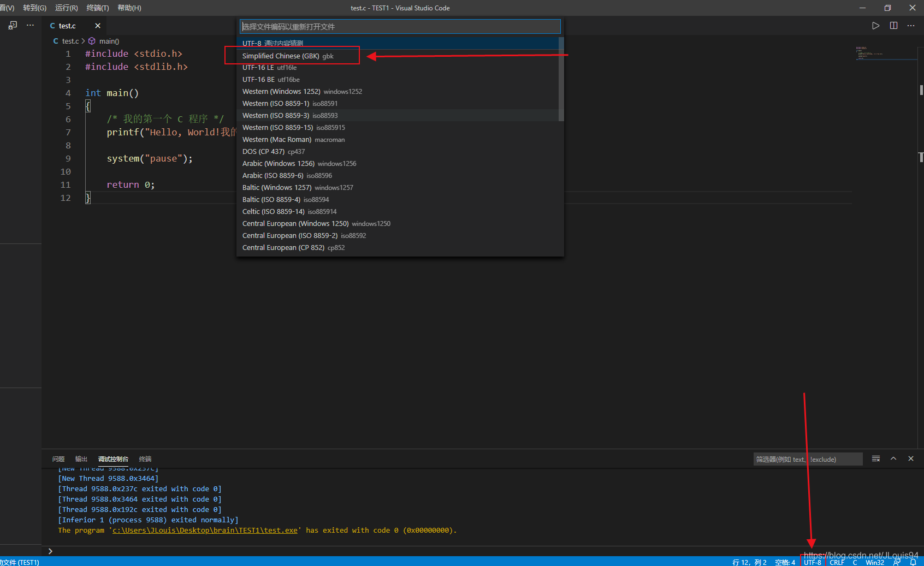924x566 pixels.
Task: Click the notifications bell in status bar
Action: (913, 562)
